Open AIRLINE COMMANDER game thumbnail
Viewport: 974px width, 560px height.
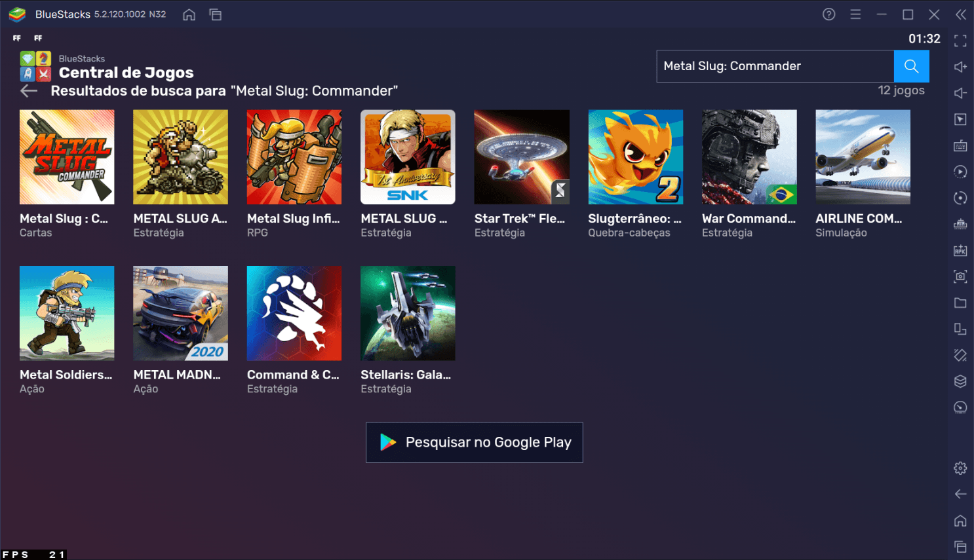click(863, 157)
